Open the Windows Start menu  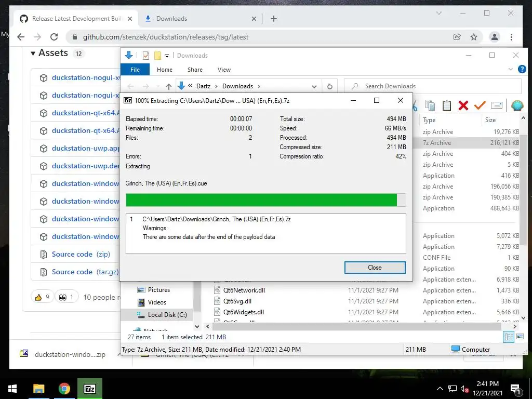coord(12,389)
